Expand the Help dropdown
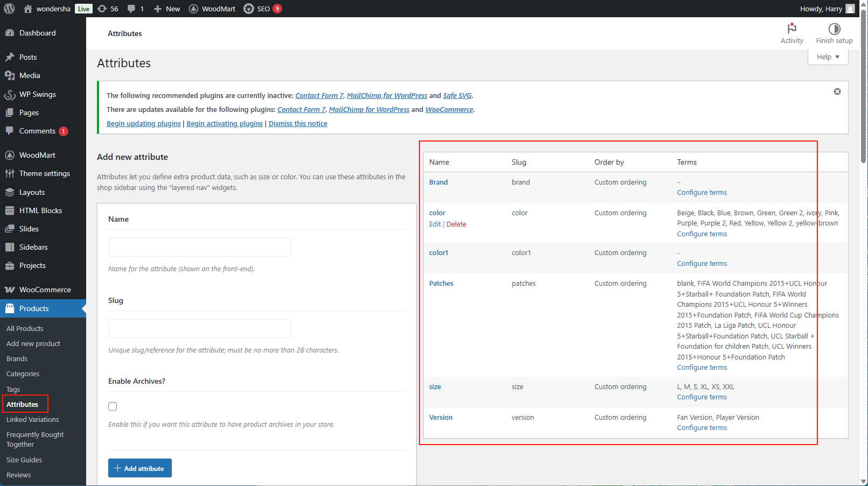Viewport: 868px width, 486px height. (828, 57)
